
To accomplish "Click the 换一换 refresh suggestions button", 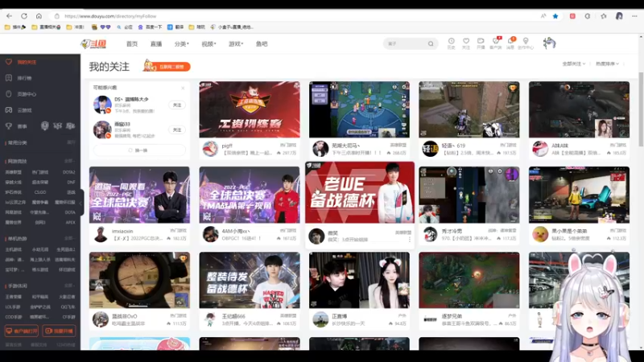I will [x=139, y=150].
